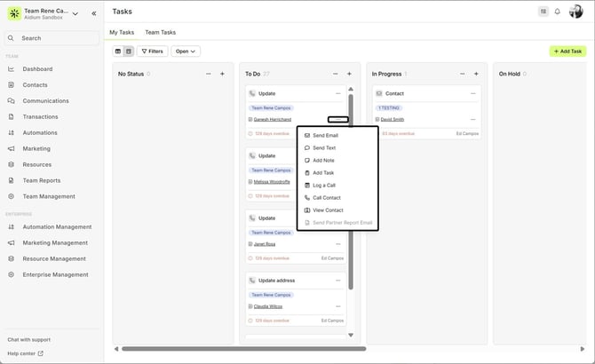The width and height of the screenshot is (595, 364).
Task: Open the Dashboard page from sidebar
Action: (37, 69)
